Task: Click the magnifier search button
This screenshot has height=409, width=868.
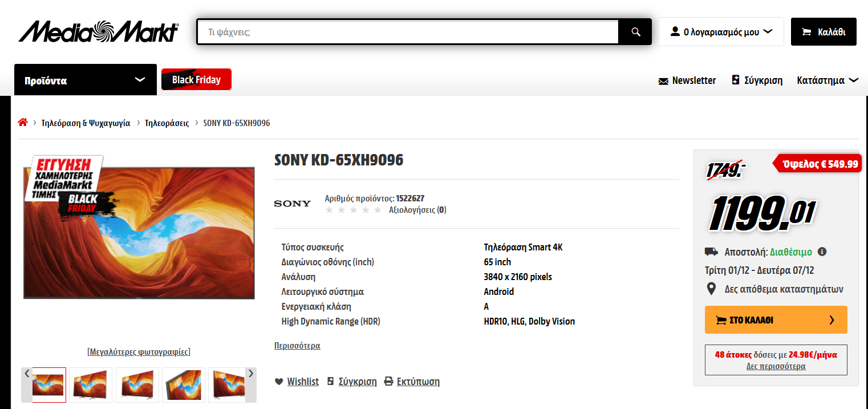Action: click(635, 32)
